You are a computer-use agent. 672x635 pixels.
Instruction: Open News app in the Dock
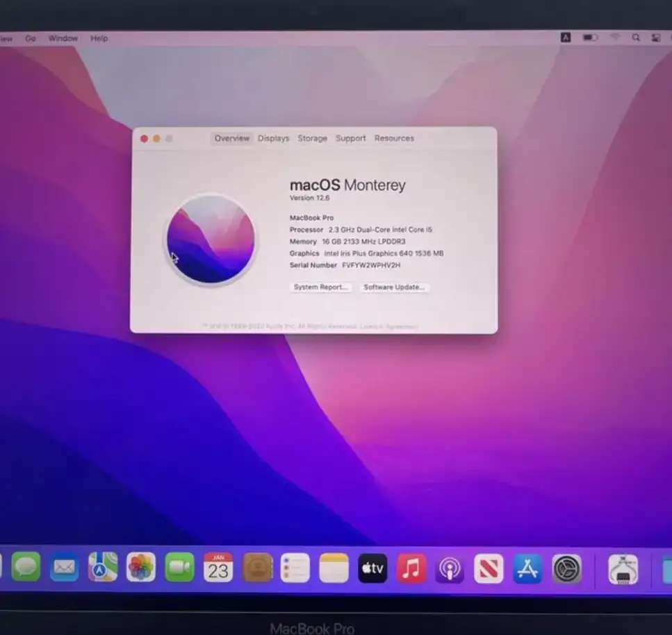click(489, 569)
